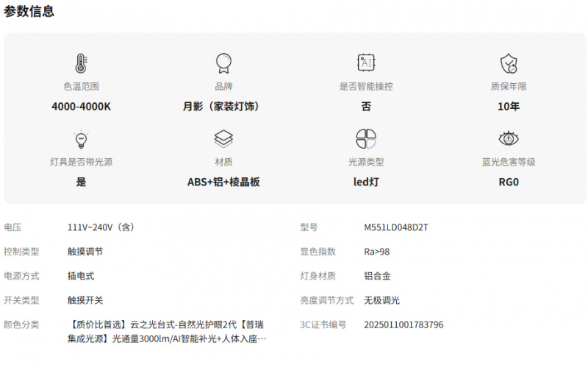Click the 铝合金 lamp body value

(377, 276)
